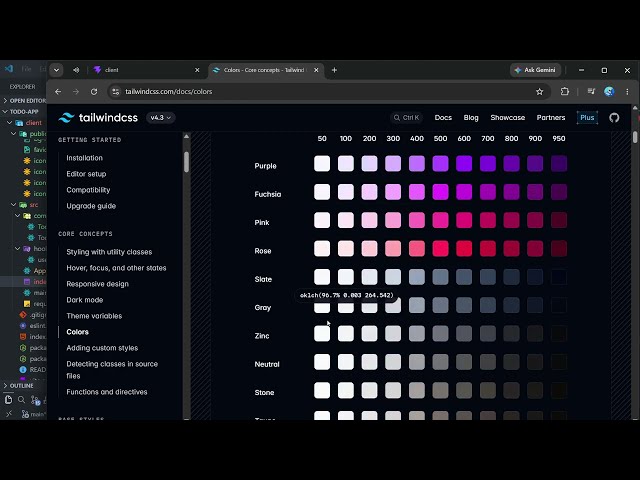Image resolution: width=640 pixels, height=480 pixels.
Task: Expand OPEN EDITORS section in VS Code
Action: click(24, 100)
